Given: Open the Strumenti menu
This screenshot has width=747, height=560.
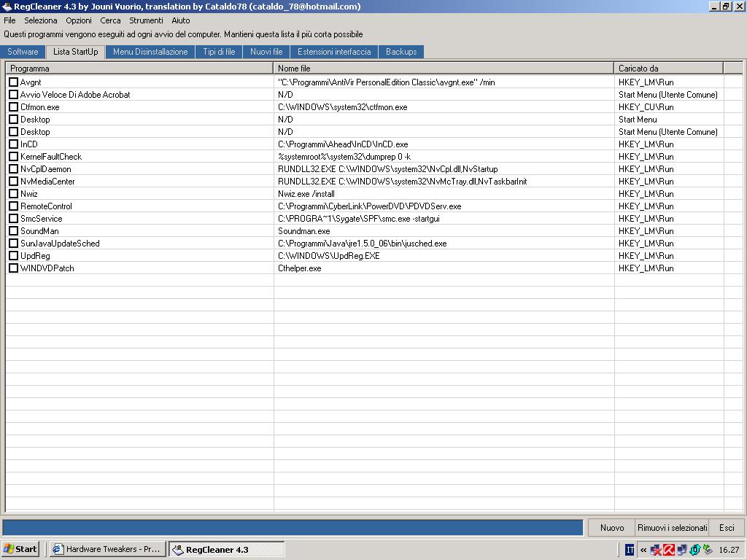Looking at the screenshot, I should point(146,20).
